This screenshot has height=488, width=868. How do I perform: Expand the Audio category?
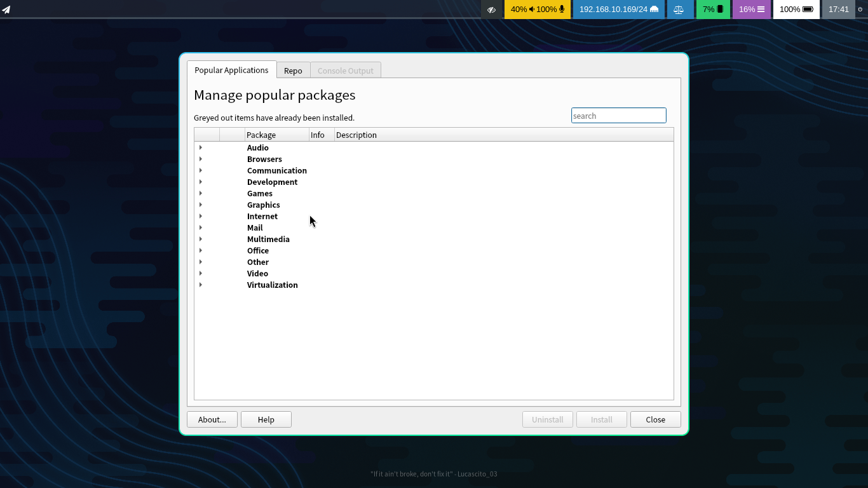pos(201,147)
